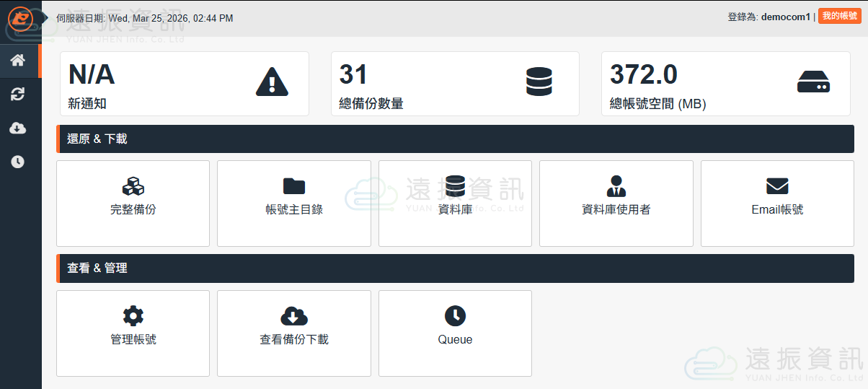Image resolution: width=868 pixels, height=389 pixels.
Task: Click the warning triangle notifications icon
Action: tap(272, 82)
